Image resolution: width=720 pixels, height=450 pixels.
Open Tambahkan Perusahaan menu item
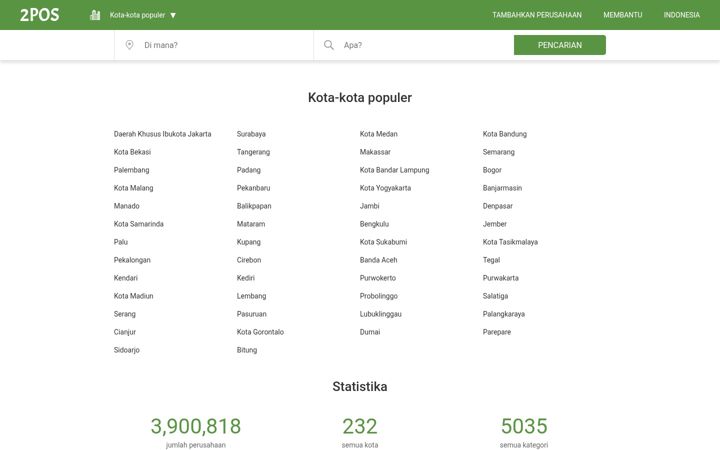(537, 15)
